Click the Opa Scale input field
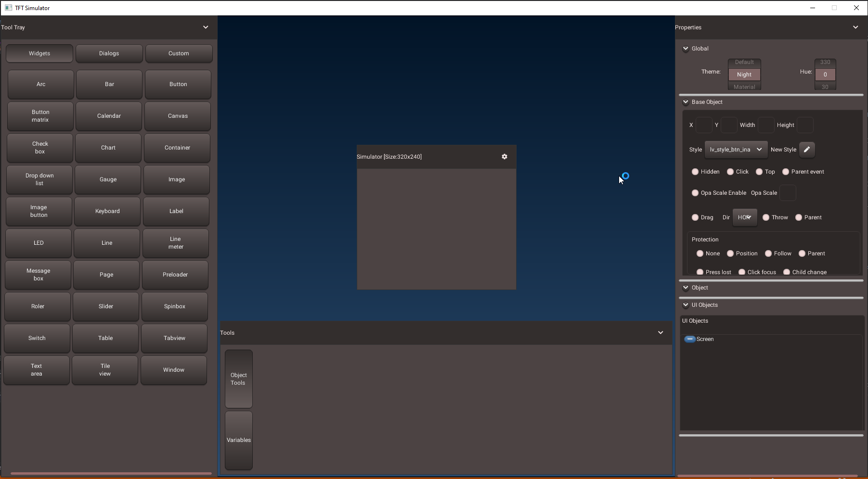This screenshot has height=479, width=868. click(788, 193)
